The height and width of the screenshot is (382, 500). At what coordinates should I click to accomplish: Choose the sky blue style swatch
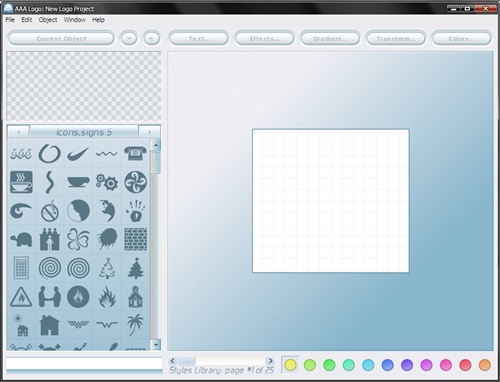[x=368, y=365]
